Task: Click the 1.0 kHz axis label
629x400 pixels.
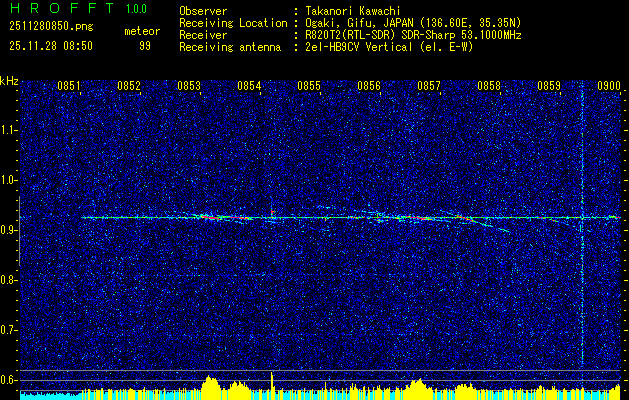Action: tap(7, 180)
